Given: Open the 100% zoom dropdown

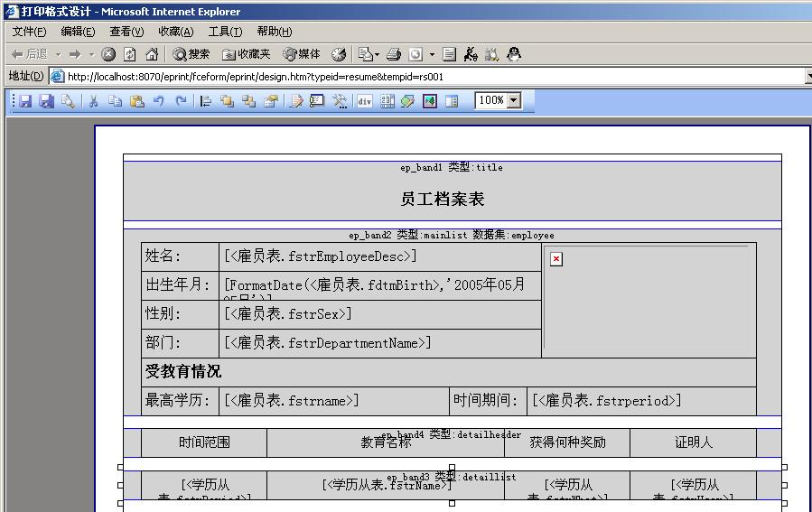Looking at the screenshot, I should (514, 100).
